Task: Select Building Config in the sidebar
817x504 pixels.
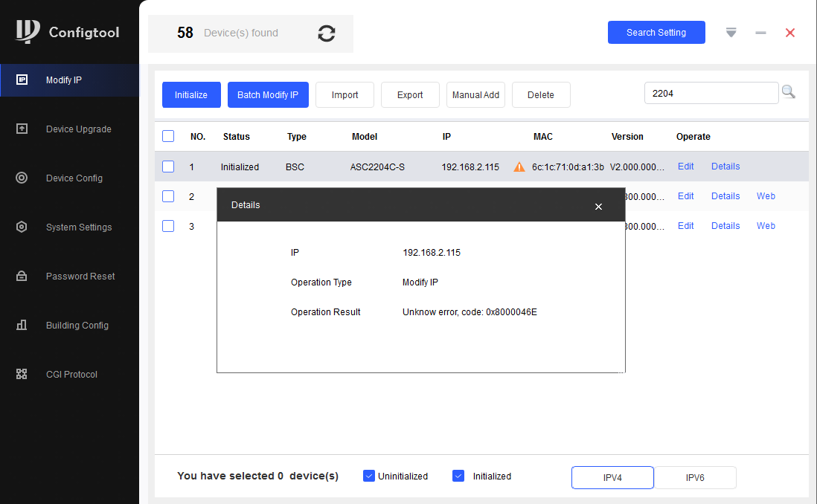Action: click(x=77, y=326)
